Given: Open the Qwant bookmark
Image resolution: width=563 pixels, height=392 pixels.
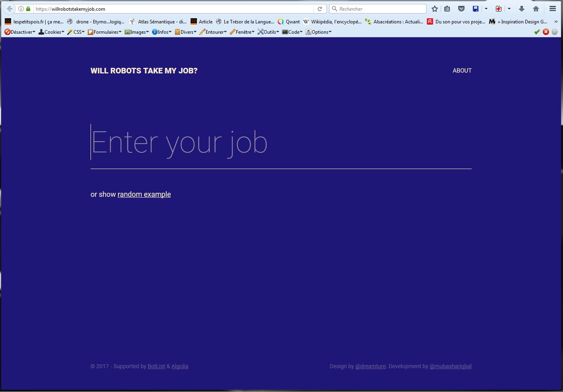Looking at the screenshot, I should [x=289, y=21].
